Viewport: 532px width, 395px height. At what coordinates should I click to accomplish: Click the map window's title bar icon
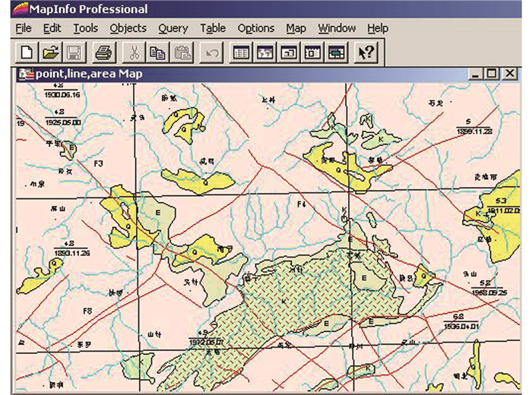click(x=25, y=74)
